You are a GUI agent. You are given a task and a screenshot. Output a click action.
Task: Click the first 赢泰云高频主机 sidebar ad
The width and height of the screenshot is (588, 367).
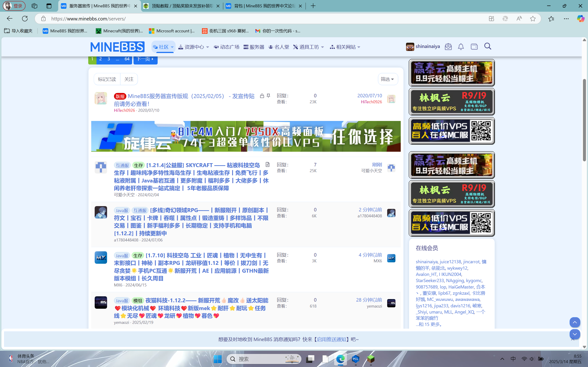coord(452,73)
